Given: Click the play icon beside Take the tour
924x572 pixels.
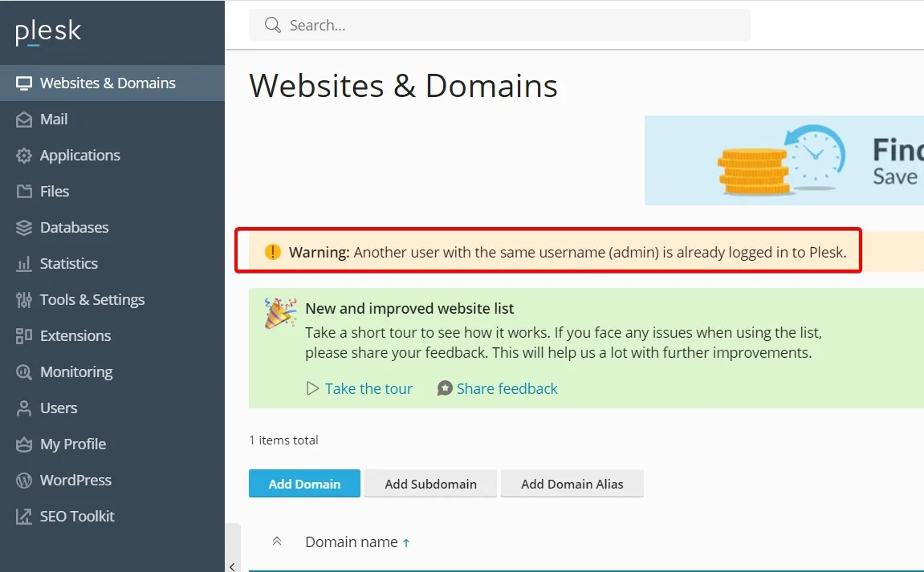Looking at the screenshot, I should point(312,389).
